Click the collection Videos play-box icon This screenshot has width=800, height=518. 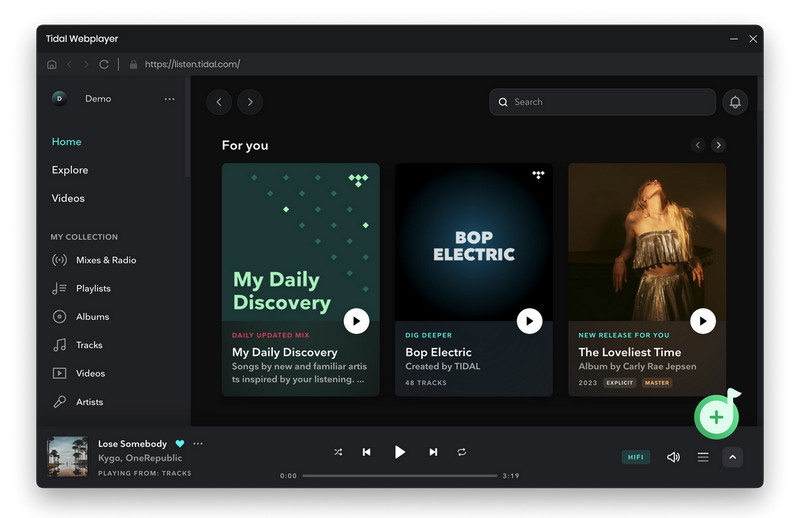pyautogui.click(x=59, y=373)
